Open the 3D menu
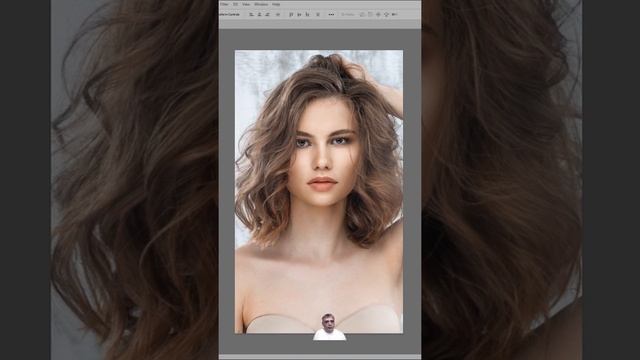The width and height of the screenshot is (640, 360). point(236,4)
